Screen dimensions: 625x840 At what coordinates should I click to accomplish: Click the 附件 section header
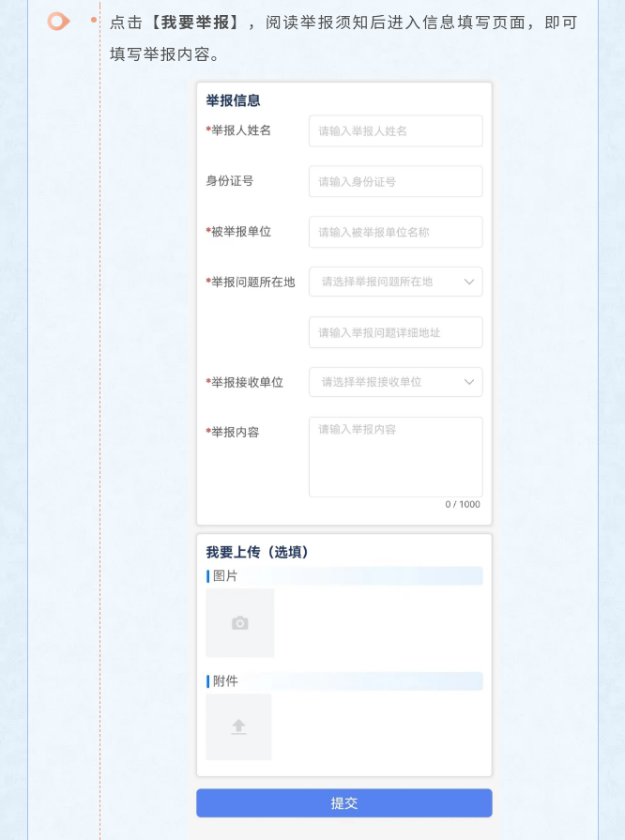point(344,680)
